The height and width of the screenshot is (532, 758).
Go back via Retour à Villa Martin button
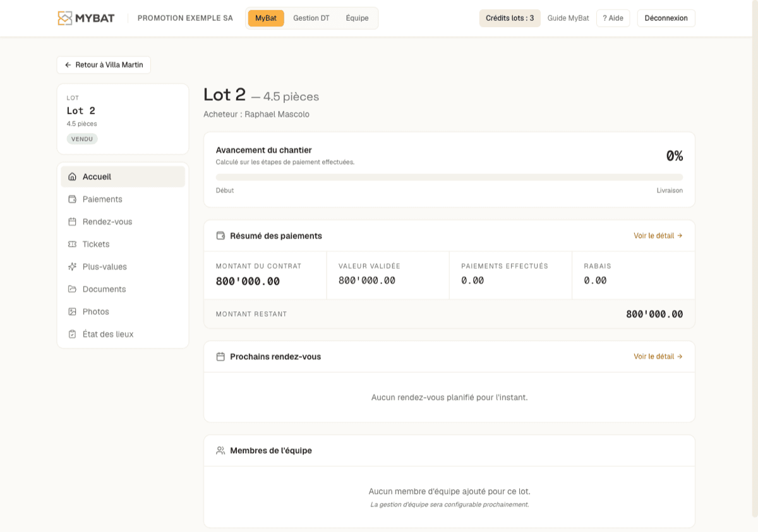(x=104, y=65)
